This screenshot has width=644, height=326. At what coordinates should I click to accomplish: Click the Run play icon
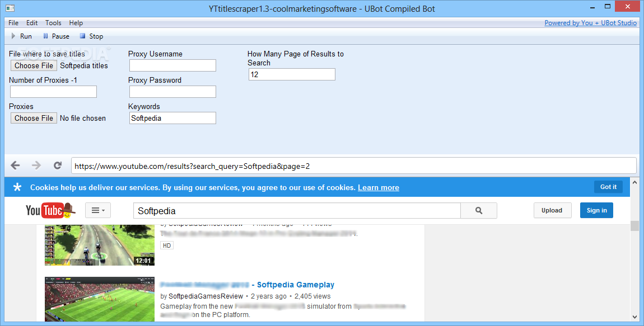pos(13,36)
